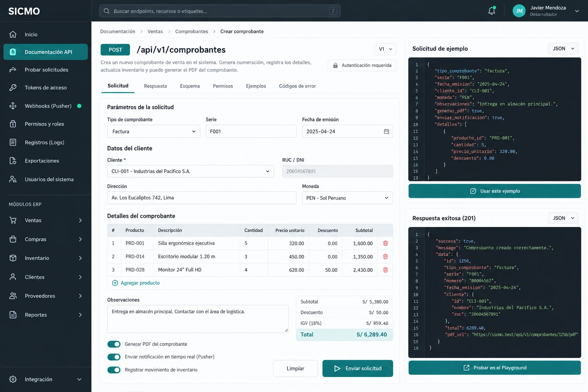Switch to the Permisos tab

coord(223,86)
